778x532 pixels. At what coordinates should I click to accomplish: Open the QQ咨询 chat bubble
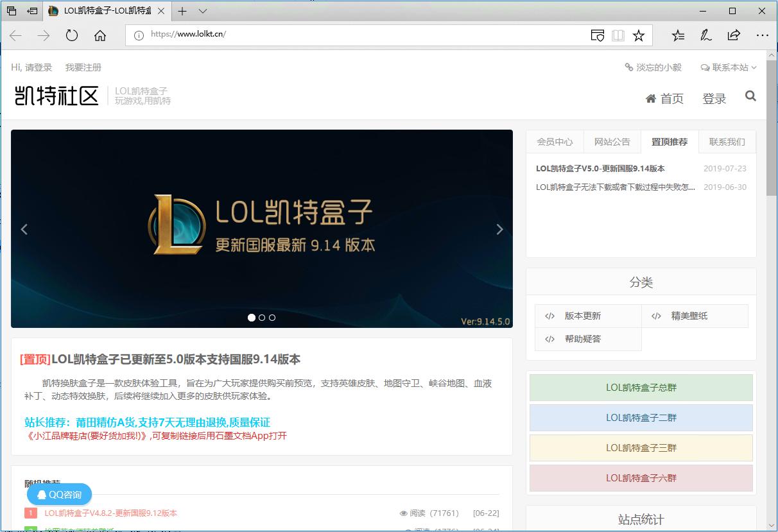58,495
